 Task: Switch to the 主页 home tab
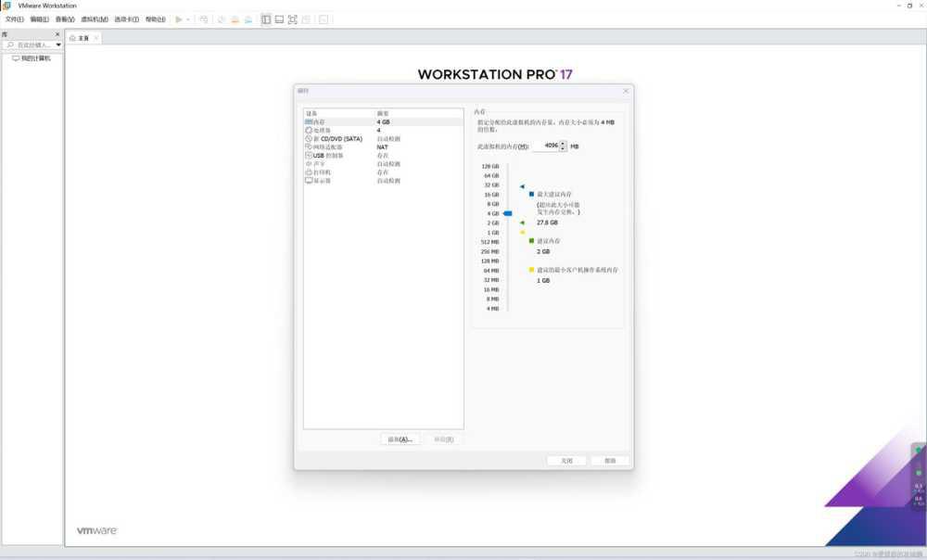click(80, 38)
